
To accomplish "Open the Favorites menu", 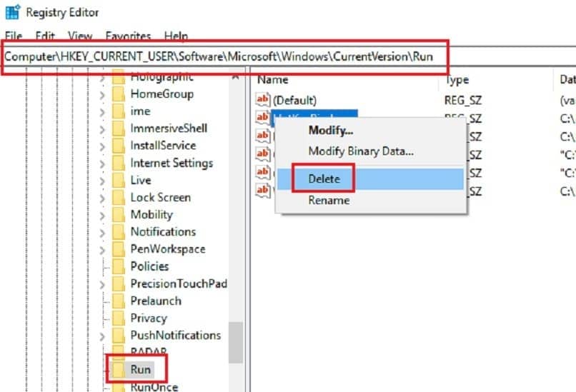I will tap(128, 36).
